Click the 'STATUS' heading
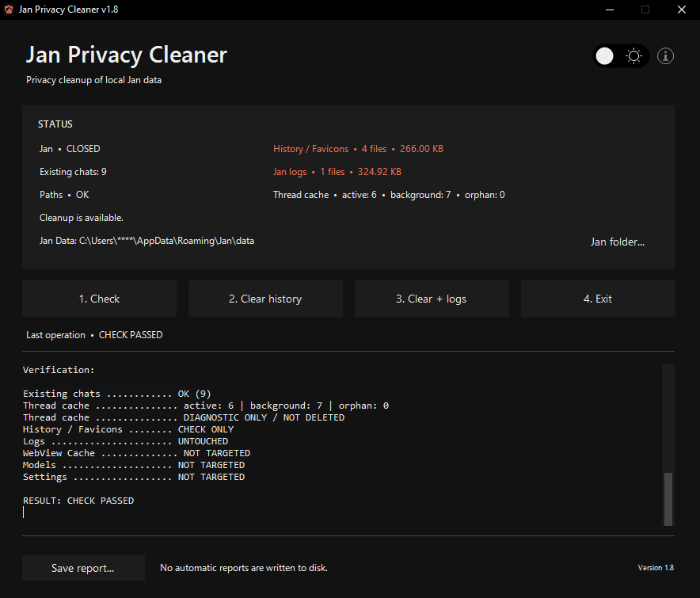 55,124
